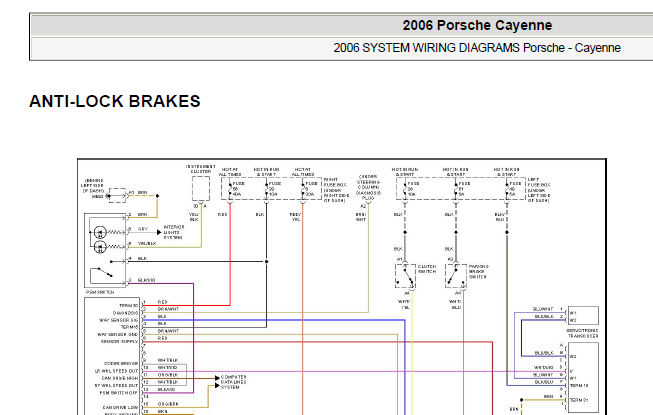The height and width of the screenshot is (415, 653).
Task: Click the "DIAGNOSIS" pin label
Action: click(x=125, y=313)
